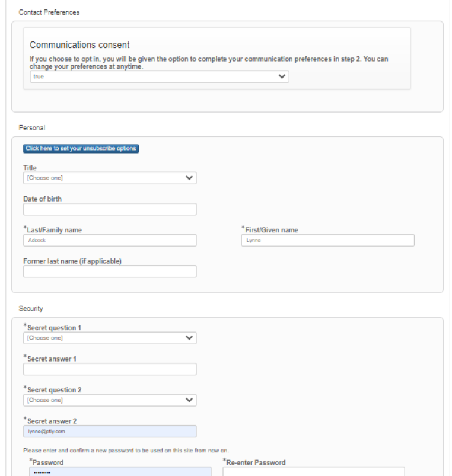
Task: Focus the Last/Family name field
Action: 110,241
